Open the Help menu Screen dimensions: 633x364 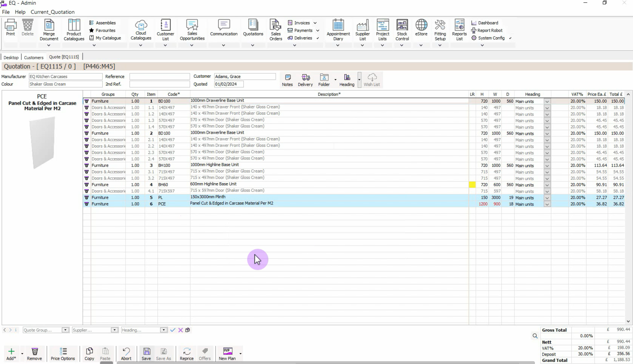(x=20, y=12)
